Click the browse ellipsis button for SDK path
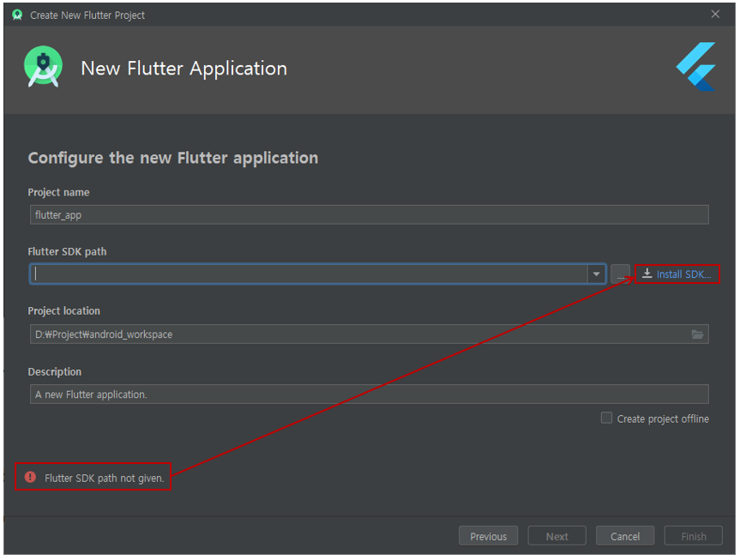Image resolution: width=740 pixels, height=560 pixels. click(620, 274)
